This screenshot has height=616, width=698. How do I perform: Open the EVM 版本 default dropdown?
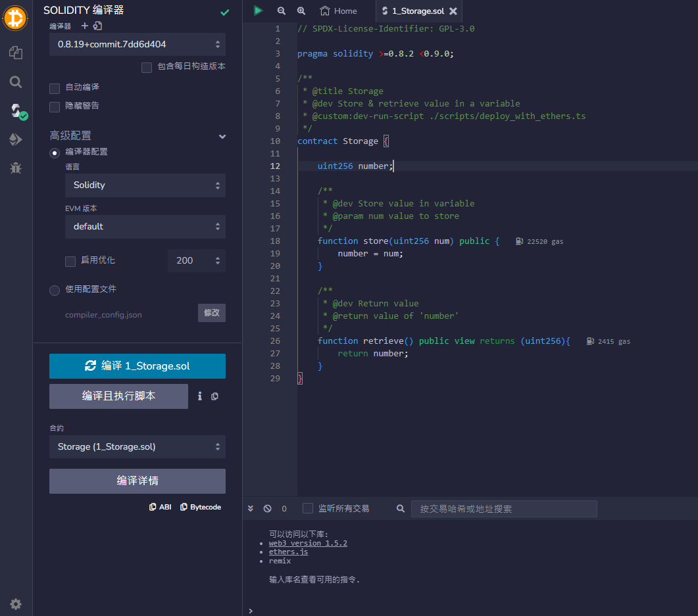pyautogui.click(x=145, y=227)
